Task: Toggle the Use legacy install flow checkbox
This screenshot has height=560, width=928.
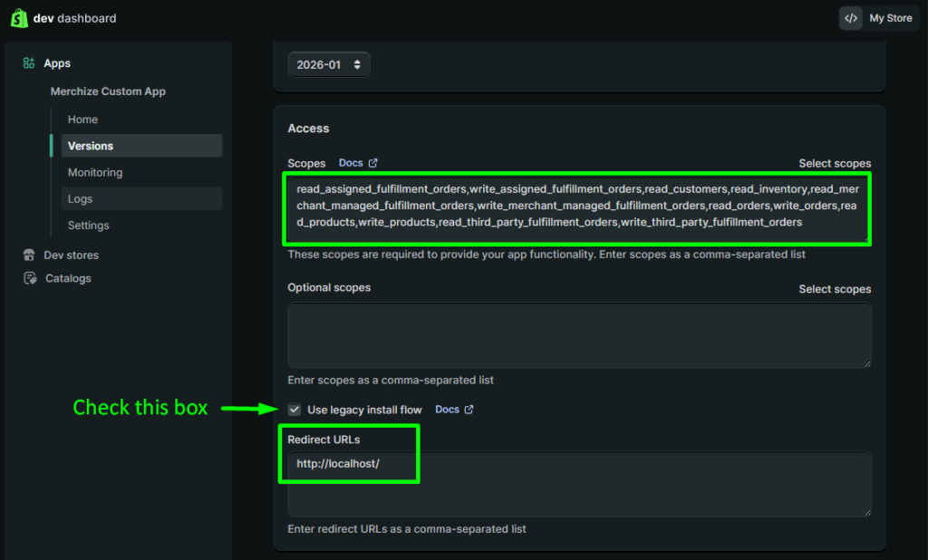Action: click(295, 410)
